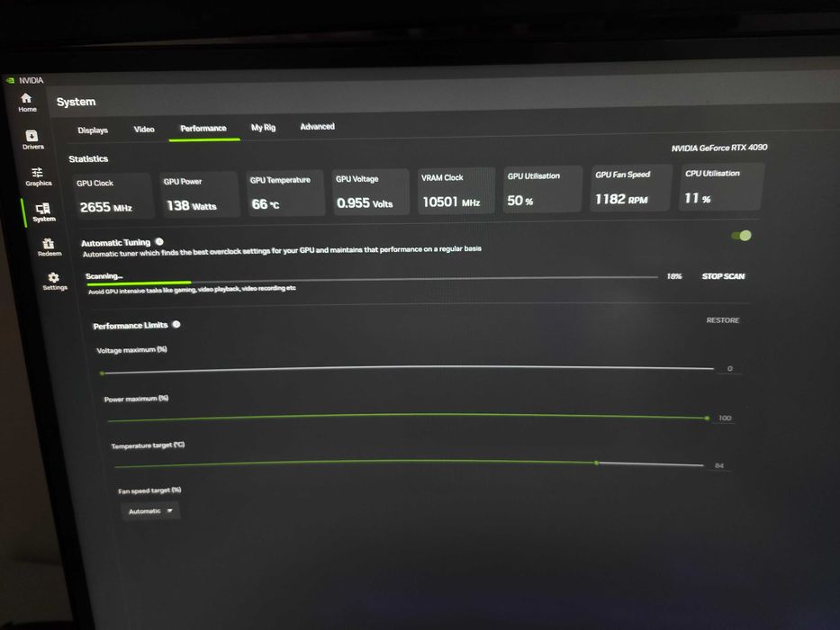Show info tooltip for Performance Limits

tap(176, 324)
